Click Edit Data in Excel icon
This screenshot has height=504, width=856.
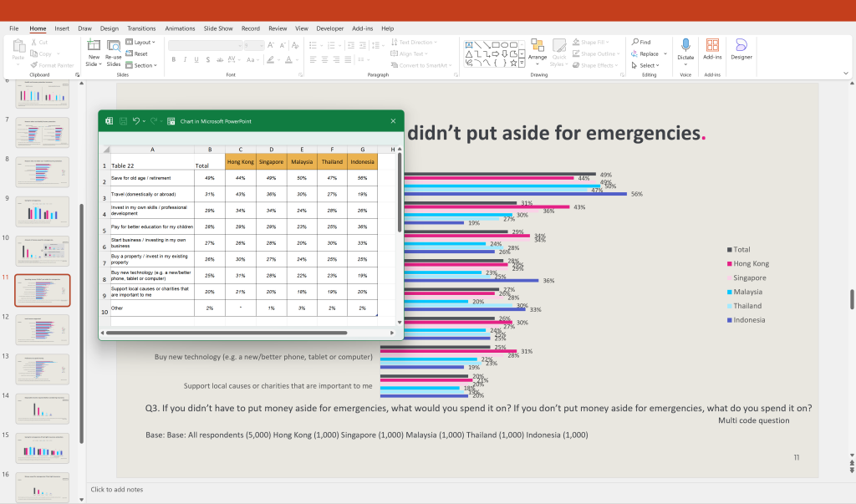click(171, 121)
